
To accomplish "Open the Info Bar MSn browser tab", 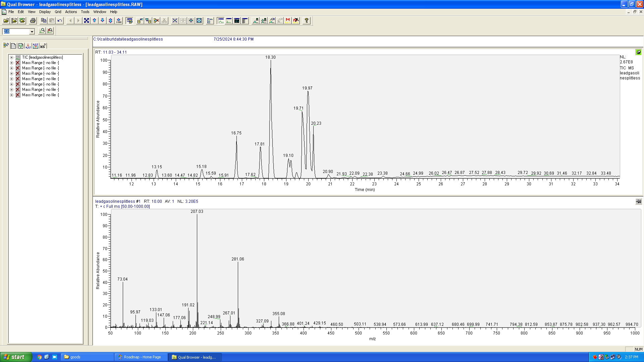I will tap(43, 46).
